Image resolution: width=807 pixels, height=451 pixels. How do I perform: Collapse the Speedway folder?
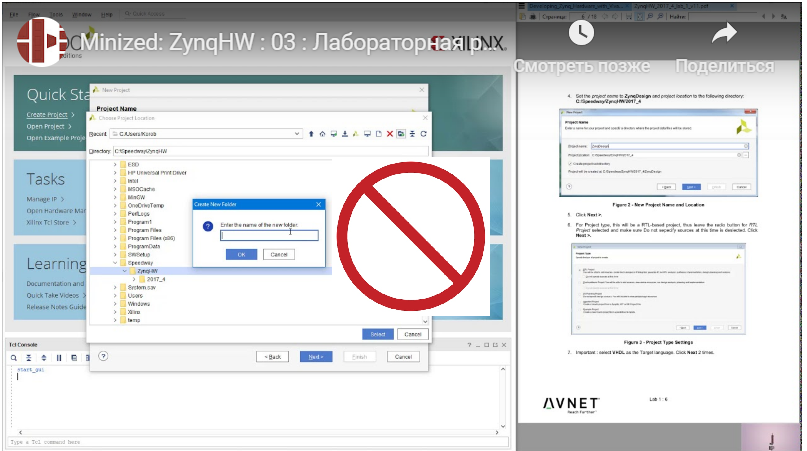[x=114, y=262]
